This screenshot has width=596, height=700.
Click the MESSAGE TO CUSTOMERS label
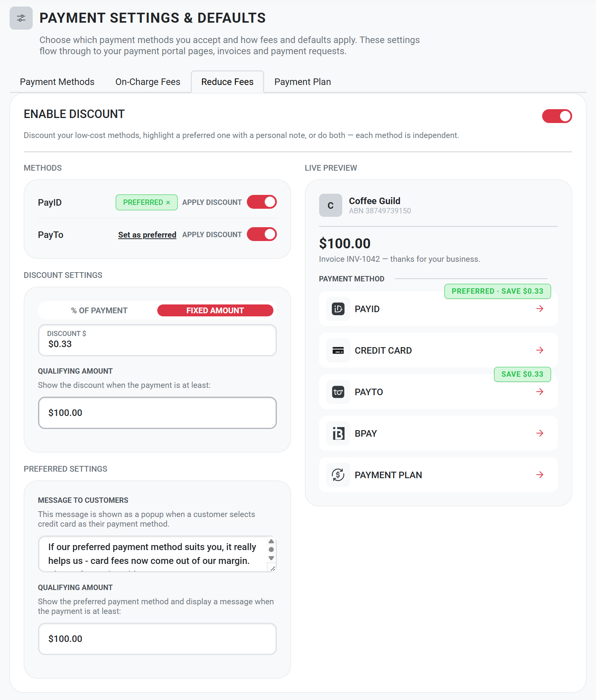point(83,500)
